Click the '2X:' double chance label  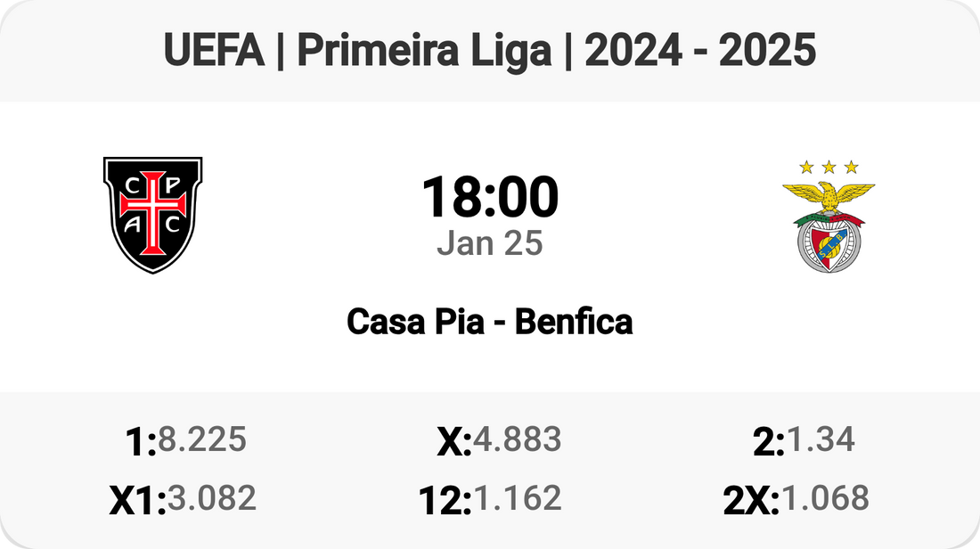(751, 502)
